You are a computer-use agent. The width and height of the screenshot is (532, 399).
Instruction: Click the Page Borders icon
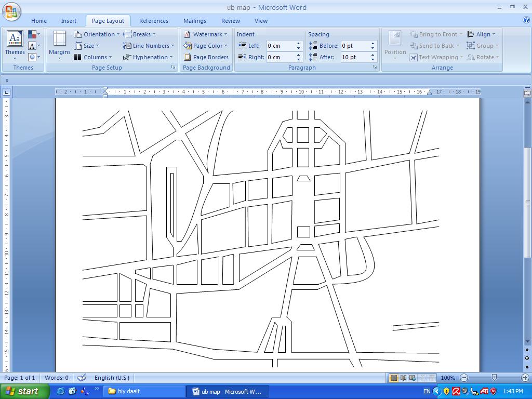188,57
